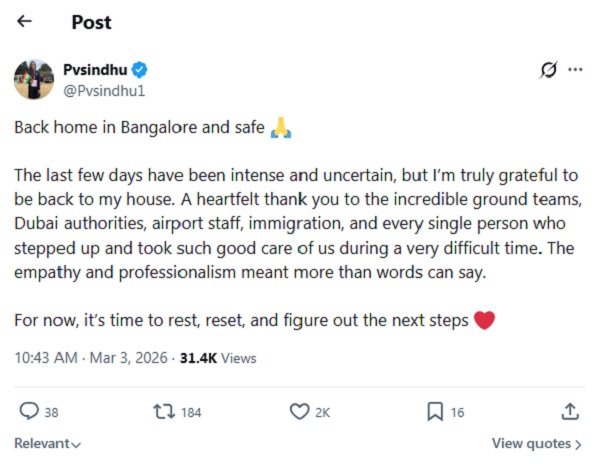Share the post via share icon
The width and height of the screenshot is (600, 464).
point(569,411)
